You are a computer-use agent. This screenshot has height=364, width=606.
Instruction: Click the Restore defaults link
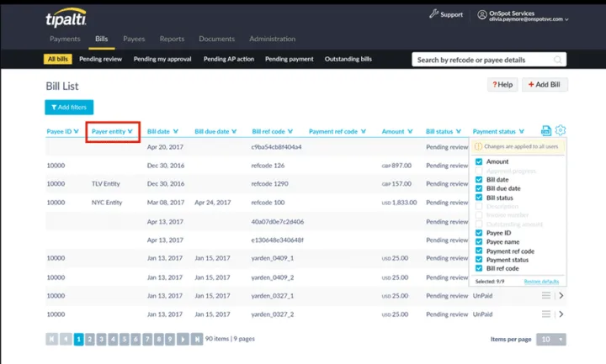click(541, 282)
